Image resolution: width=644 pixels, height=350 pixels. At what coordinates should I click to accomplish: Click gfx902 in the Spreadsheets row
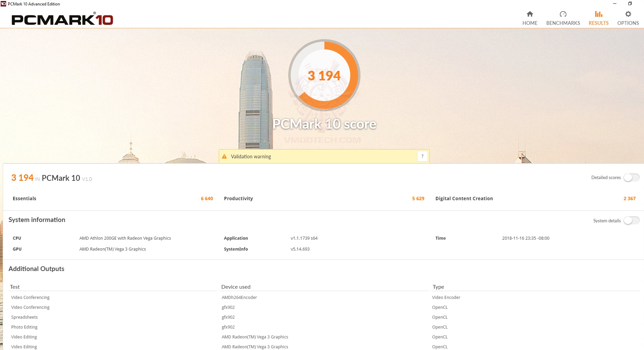pyautogui.click(x=228, y=317)
